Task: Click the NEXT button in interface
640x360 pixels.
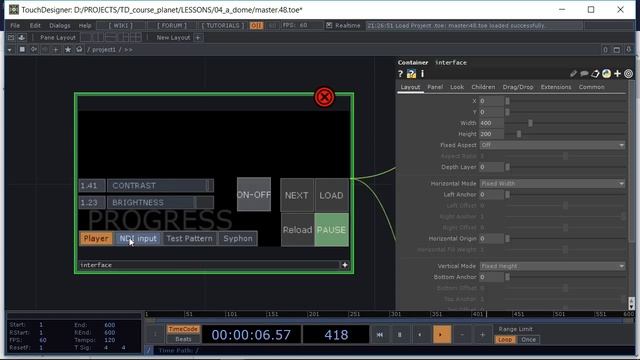Action: tap(297, 196)
